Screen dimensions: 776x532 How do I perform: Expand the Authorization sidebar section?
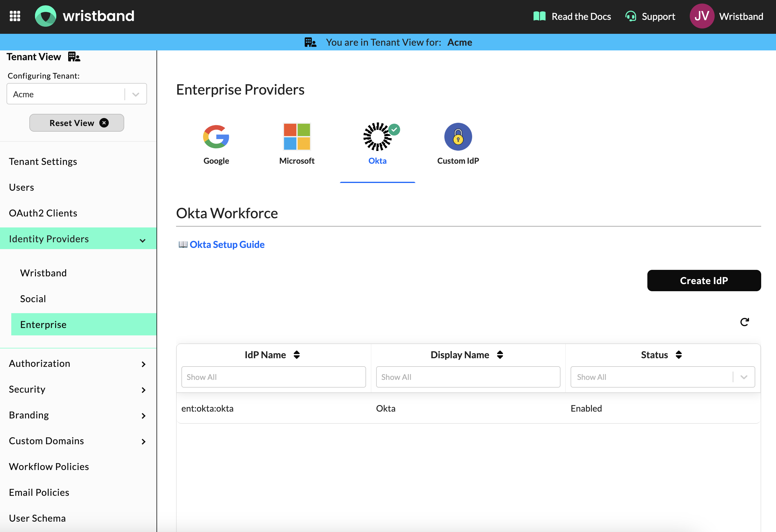(78, 364)
